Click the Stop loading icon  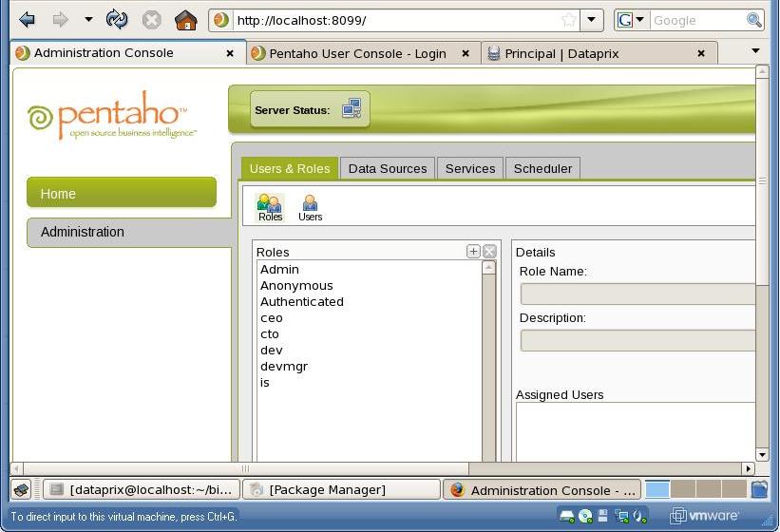[151, 20]
